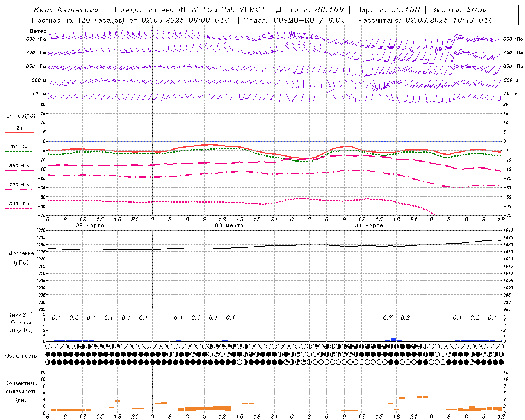Click the Td 2м dew point legend entry
This screenshot has width=525, height=420.
[19, 147]
